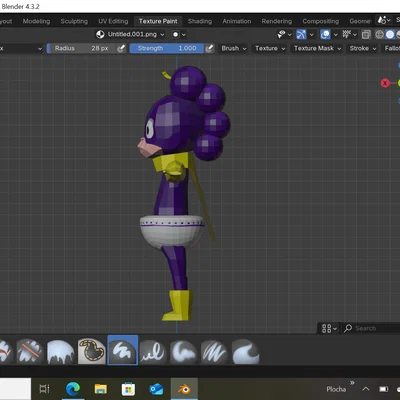Switch to solid viewport shading
This screenshot has width=400, height=400.
[390, 34]
